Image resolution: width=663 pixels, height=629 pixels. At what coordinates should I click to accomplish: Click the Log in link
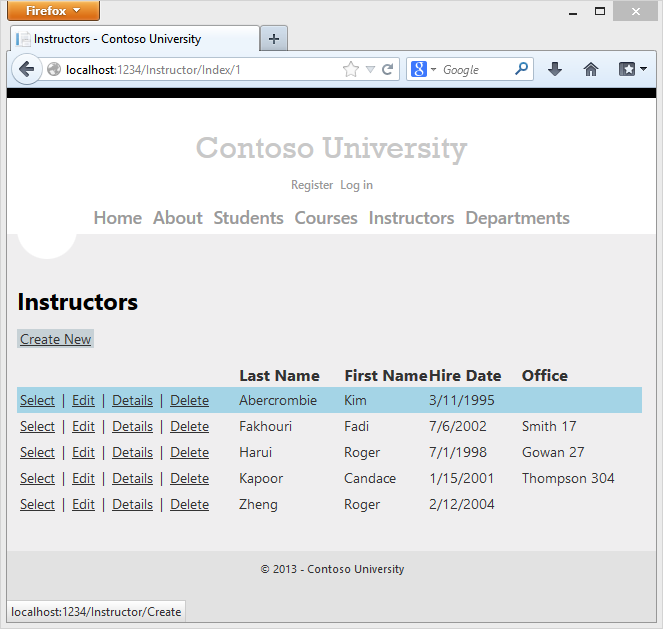coord(356,185)
